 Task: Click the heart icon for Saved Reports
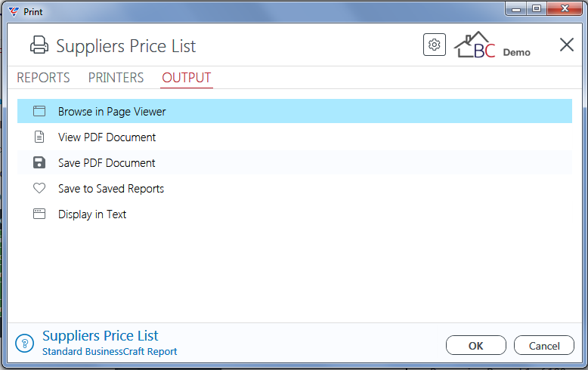[x=39, y=188]
